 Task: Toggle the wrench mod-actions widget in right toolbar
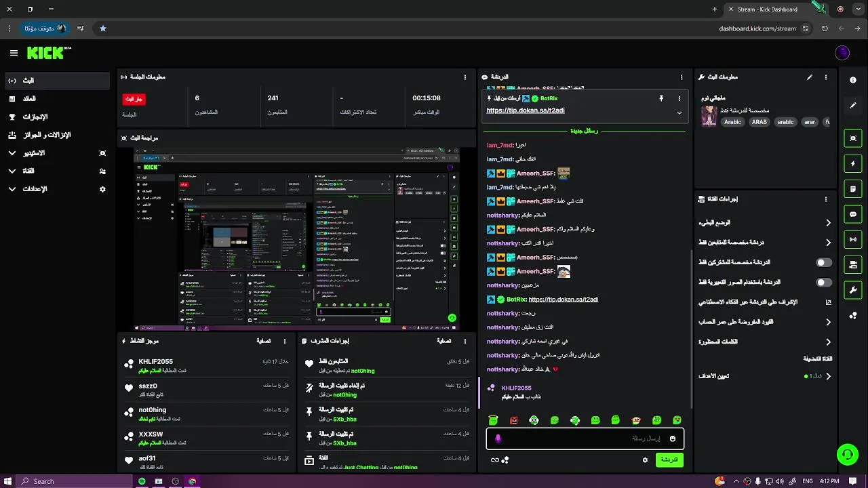coord(853,290)
